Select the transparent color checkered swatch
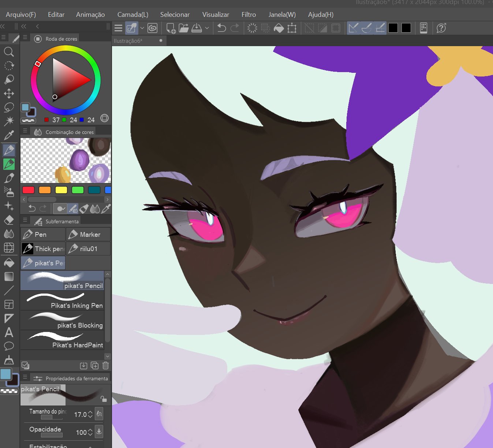 pos(28,120)
